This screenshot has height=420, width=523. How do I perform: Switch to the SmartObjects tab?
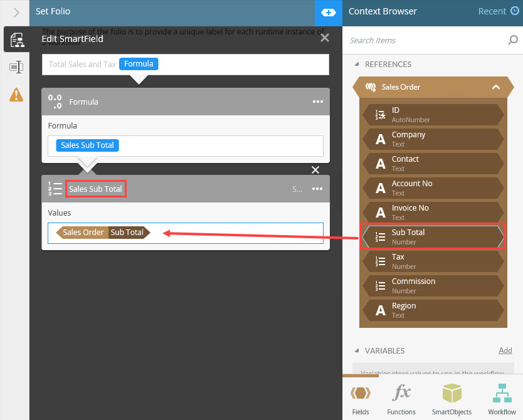pos(452,398)
